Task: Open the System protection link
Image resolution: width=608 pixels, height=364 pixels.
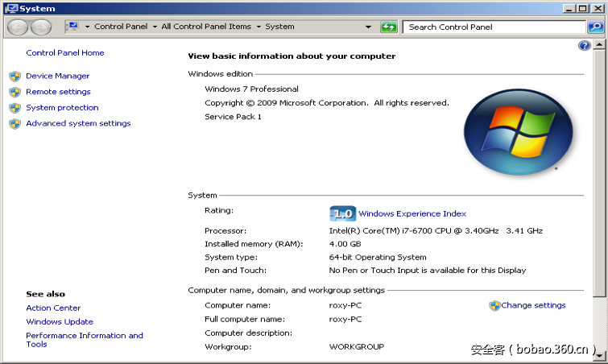Action: [62, 107]
